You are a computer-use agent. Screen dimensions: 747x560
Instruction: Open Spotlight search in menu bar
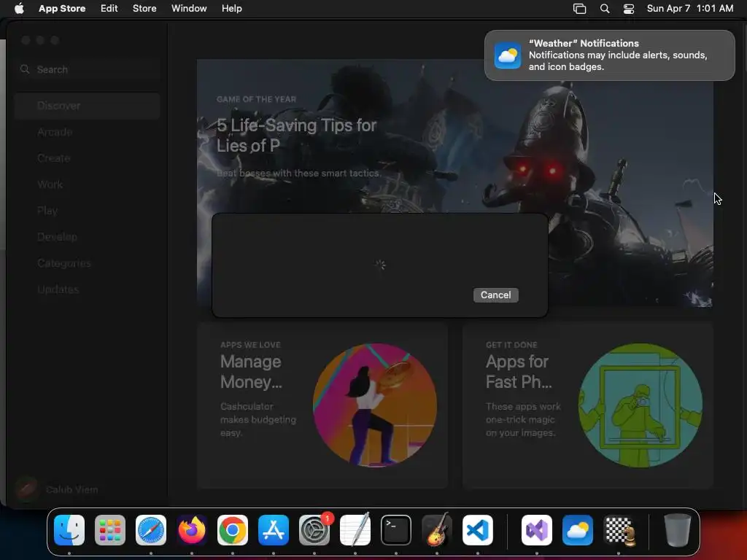coord(605,9)
